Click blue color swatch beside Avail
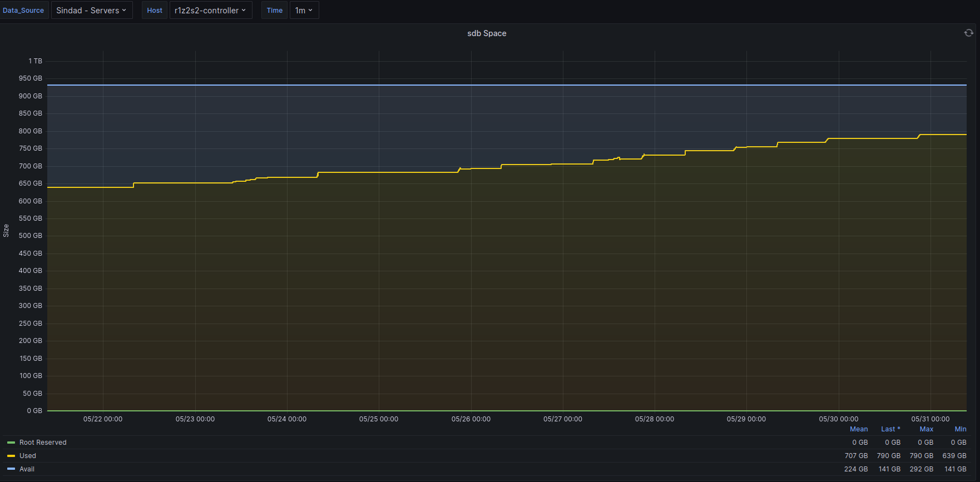The width and height of the screenshot is (980, 482). pos(11,469)
